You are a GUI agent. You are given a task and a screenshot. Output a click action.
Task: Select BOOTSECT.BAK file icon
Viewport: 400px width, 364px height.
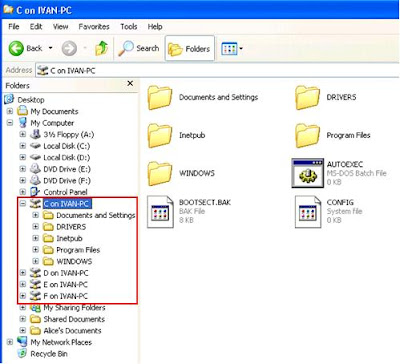click(x=160, y=212)
